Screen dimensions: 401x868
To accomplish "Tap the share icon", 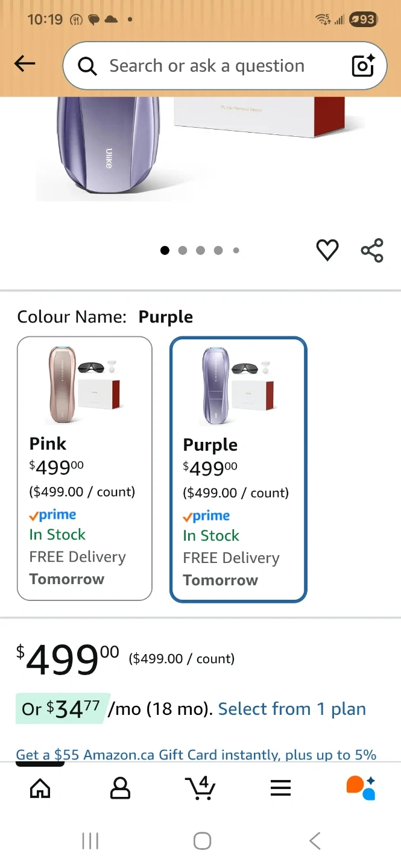I will (372, 250).
